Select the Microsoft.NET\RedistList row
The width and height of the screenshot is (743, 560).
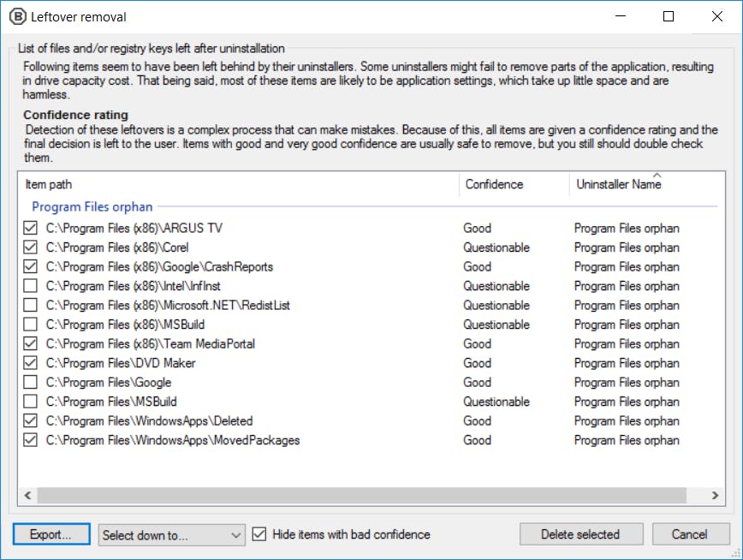[168, 306]
